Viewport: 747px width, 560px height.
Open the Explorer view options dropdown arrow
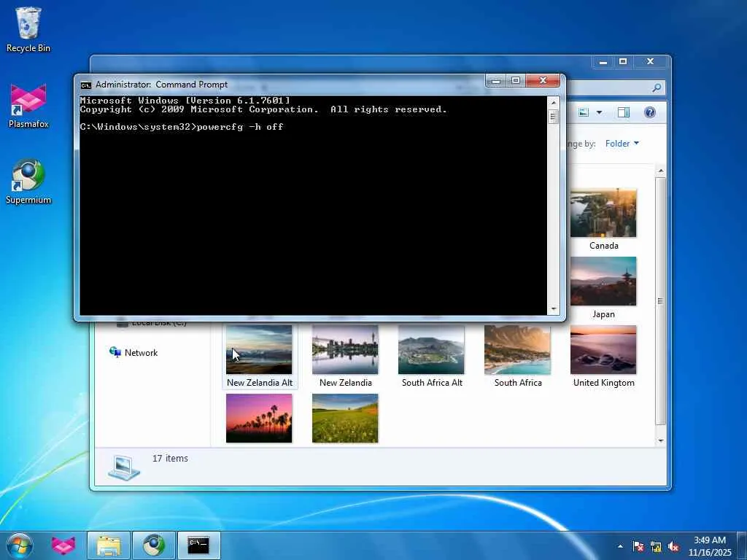[600, 112]
